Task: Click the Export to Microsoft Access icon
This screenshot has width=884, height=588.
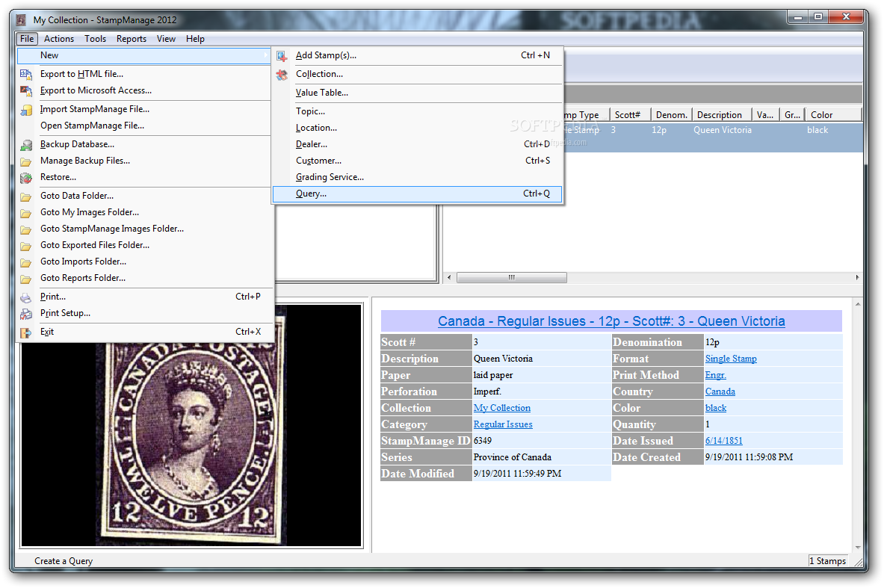Action: coord(26,90)
